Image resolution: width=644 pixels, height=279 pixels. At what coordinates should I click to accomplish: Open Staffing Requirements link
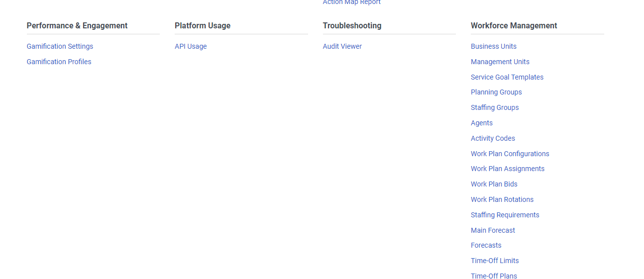505,215
